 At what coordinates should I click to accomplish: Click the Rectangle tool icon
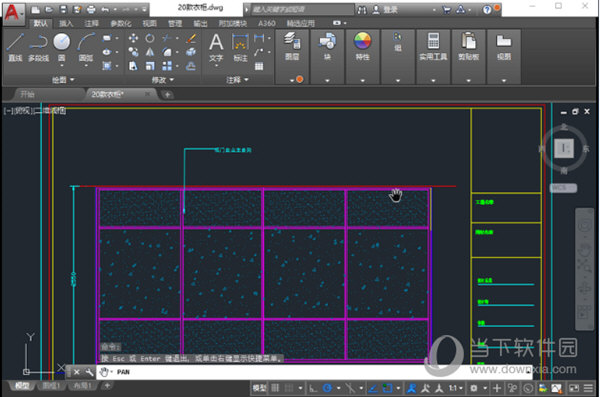click(107, 38)
